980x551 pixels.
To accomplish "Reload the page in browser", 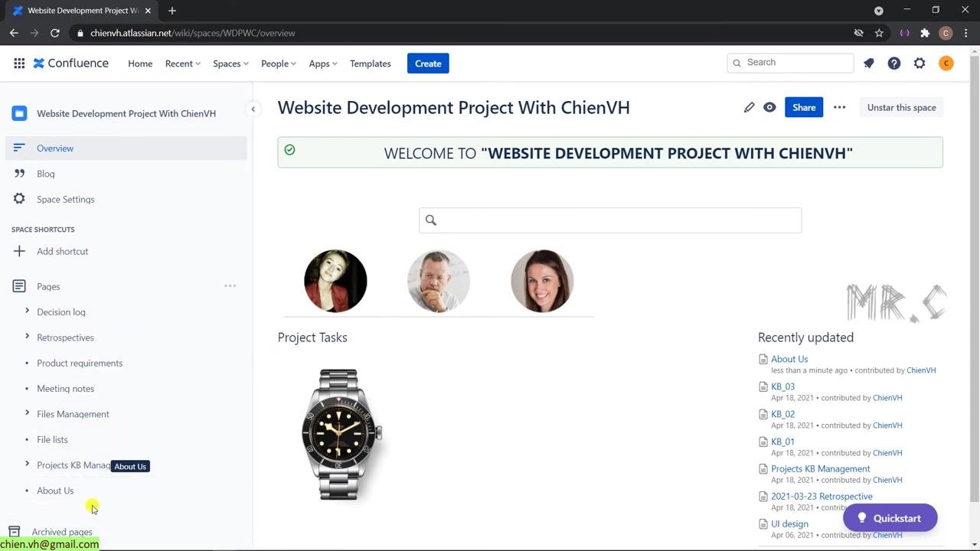I will click(55, 33).
